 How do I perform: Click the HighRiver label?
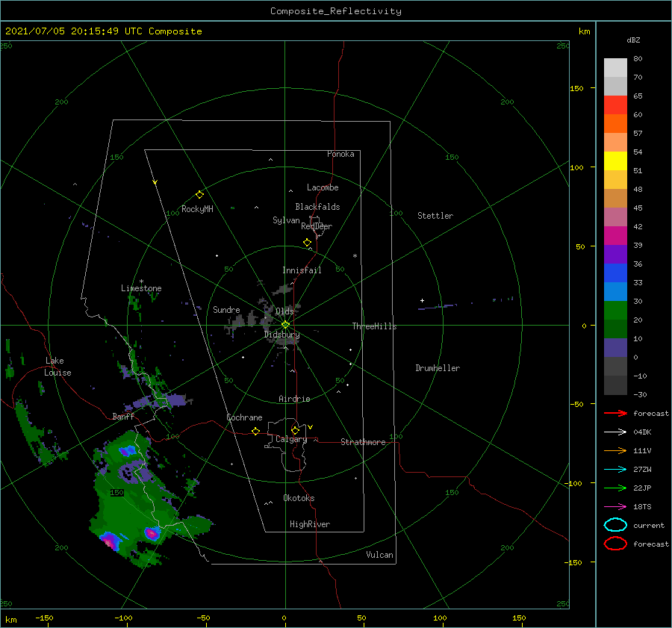pyautogui.click(x=310, y=524)
